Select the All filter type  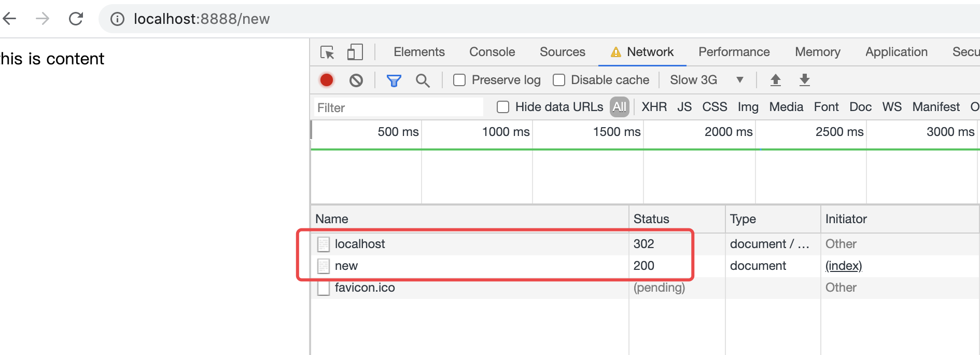click(x=620, y=107)
